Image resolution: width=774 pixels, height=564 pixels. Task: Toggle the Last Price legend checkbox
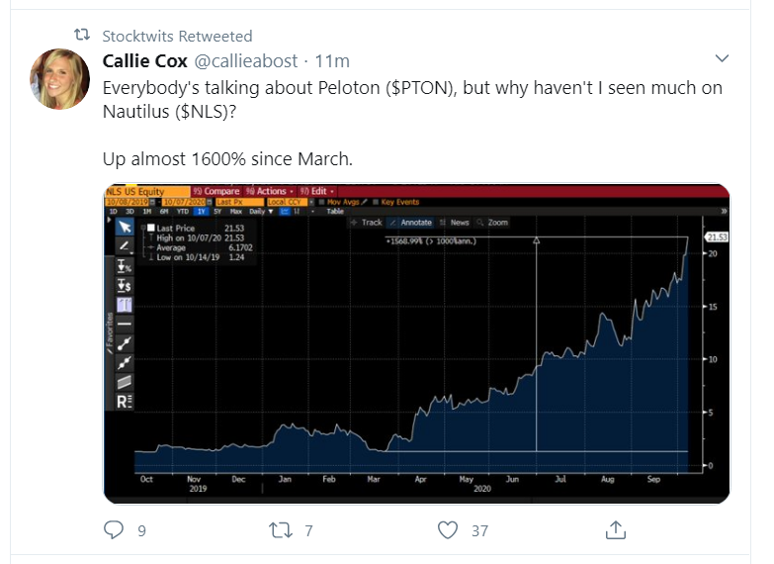(151, 228)
